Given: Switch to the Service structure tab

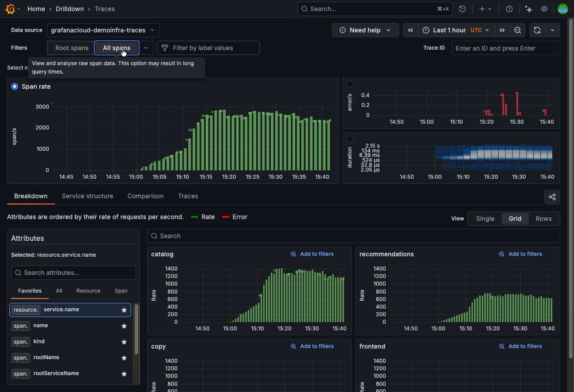Looking at the screenshot, I should pyautogui.click(x=87, y=196).
